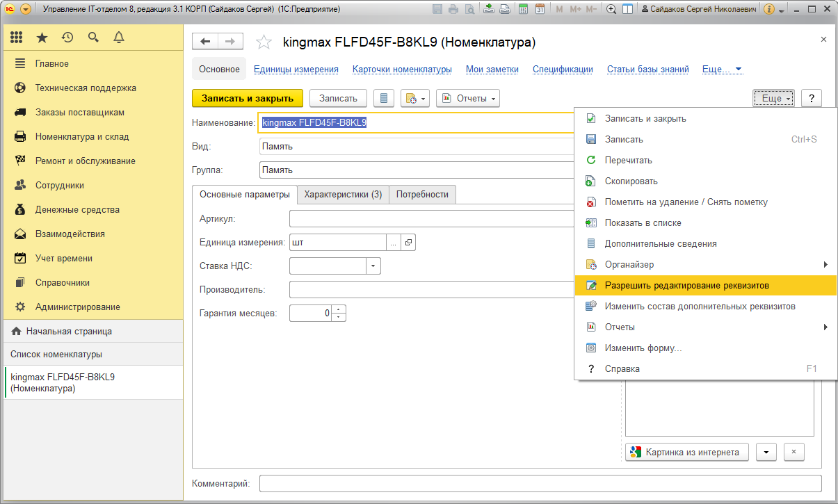Select Изменить состав дополнительных реквизитов
This screenshot has height=504, width=838.
pos(705,306)
